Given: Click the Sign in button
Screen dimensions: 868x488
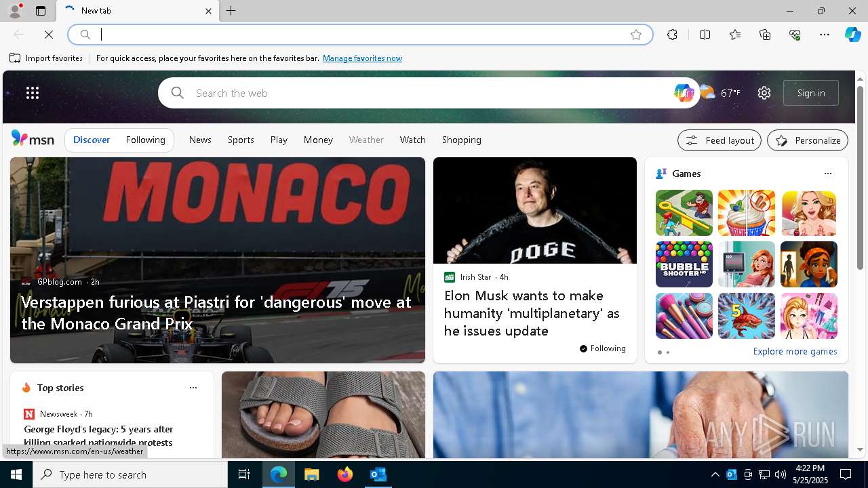Looking at the screenshot, I should (811, 93).
